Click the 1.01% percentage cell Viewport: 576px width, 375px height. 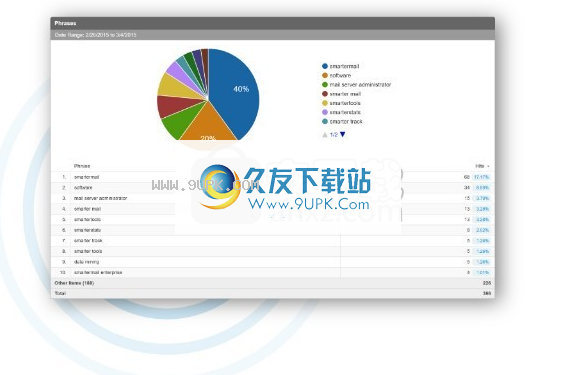(482, 273)
